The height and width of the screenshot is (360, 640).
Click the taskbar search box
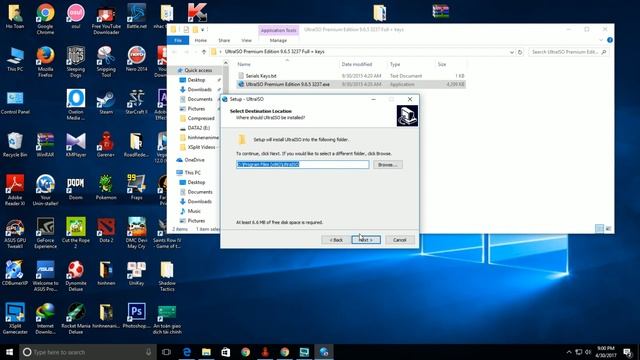click(x=88, y=352)
